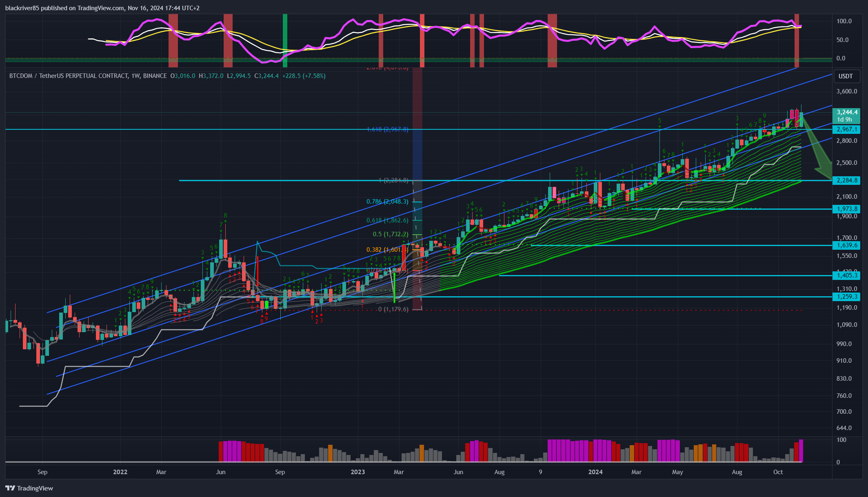Click the 1,090.0 tick on price axis
The image size is (868, 497).
(847, 325)
